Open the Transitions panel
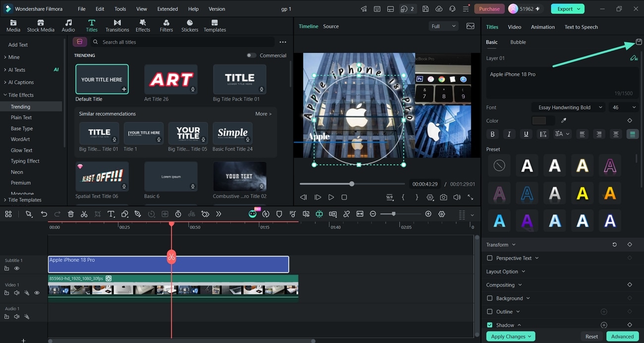 117,26
